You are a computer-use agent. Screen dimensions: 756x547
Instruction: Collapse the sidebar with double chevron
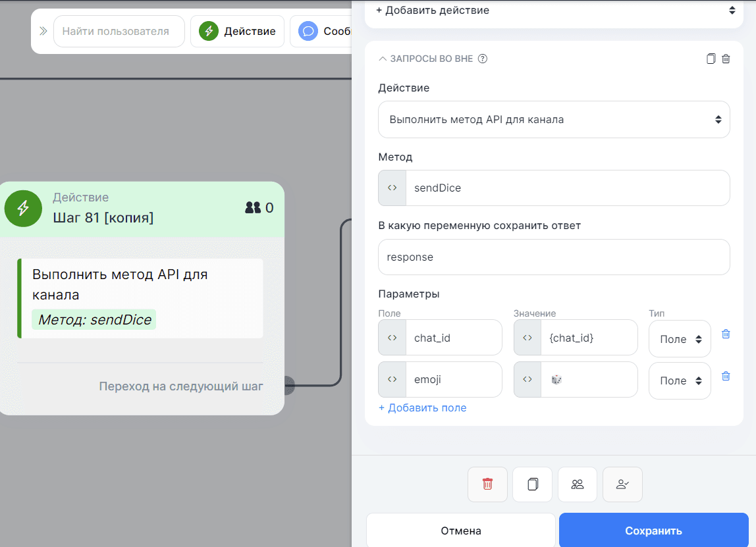click(43, 31)
